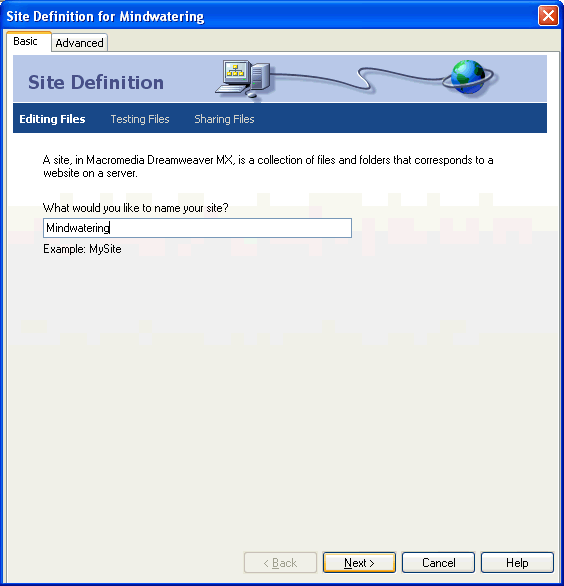Viewport: 564px width, 586px height.
Task: Click the sitemap diagram on the monitor screen
Action: (x=235, y=70)
